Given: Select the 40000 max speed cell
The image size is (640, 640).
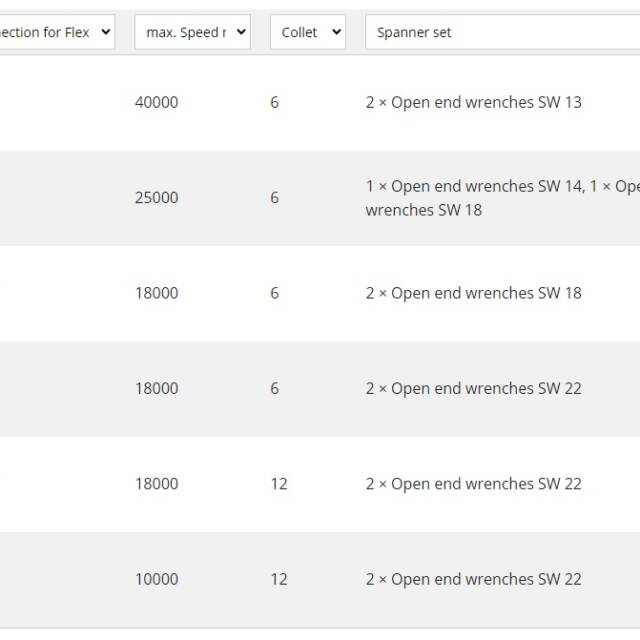Looking at the screenshot, I should pyautogui.click(x=156, y=102).
